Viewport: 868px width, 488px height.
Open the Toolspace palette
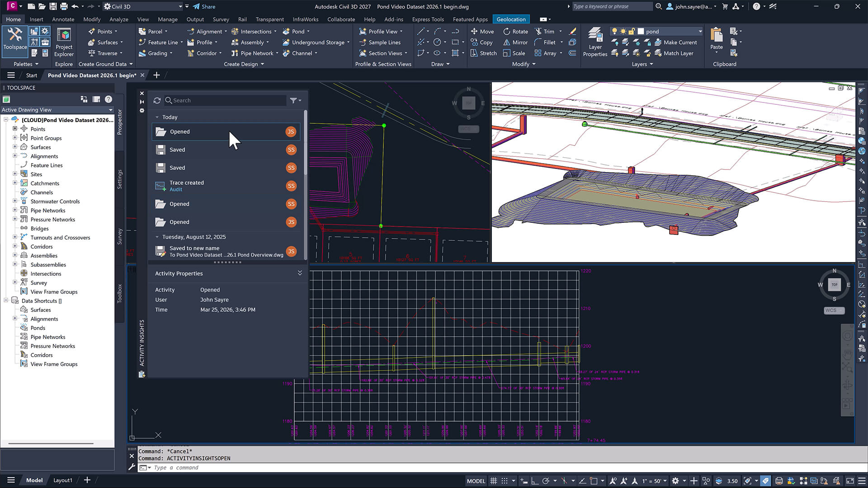pyautogui.click(x=15, y=41)
